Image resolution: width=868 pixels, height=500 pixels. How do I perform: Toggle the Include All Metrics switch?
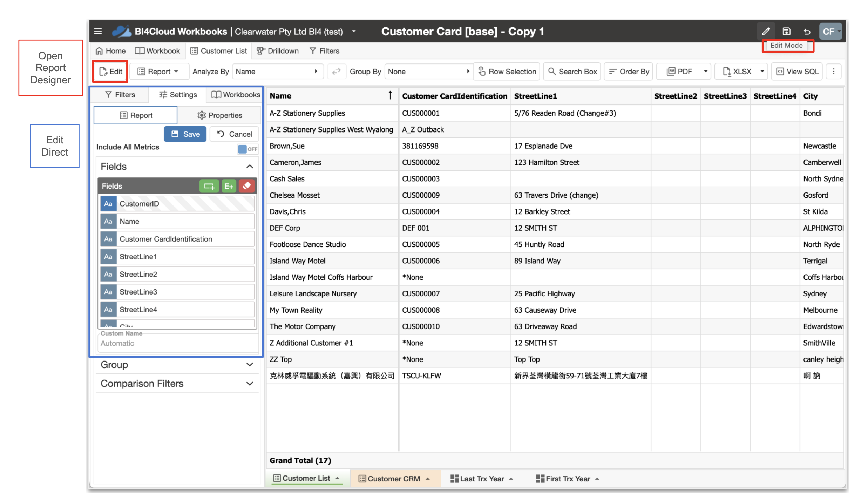pyautogui.click(x=247, y=149)
